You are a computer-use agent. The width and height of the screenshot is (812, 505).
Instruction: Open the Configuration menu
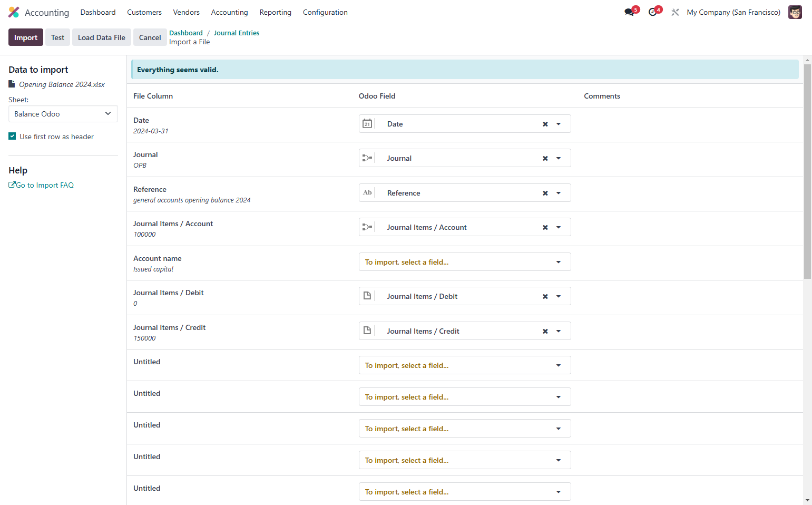325,12
